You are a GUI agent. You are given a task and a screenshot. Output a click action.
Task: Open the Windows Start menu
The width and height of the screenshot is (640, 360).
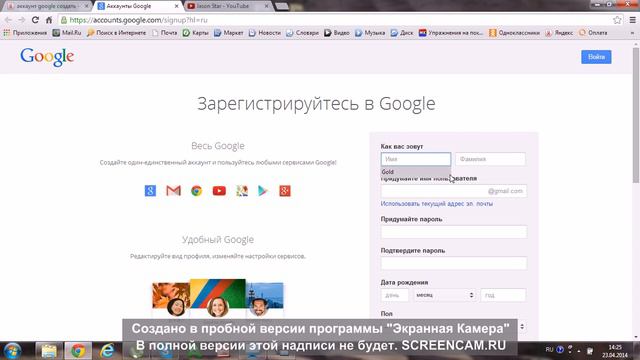coord(12,351)
